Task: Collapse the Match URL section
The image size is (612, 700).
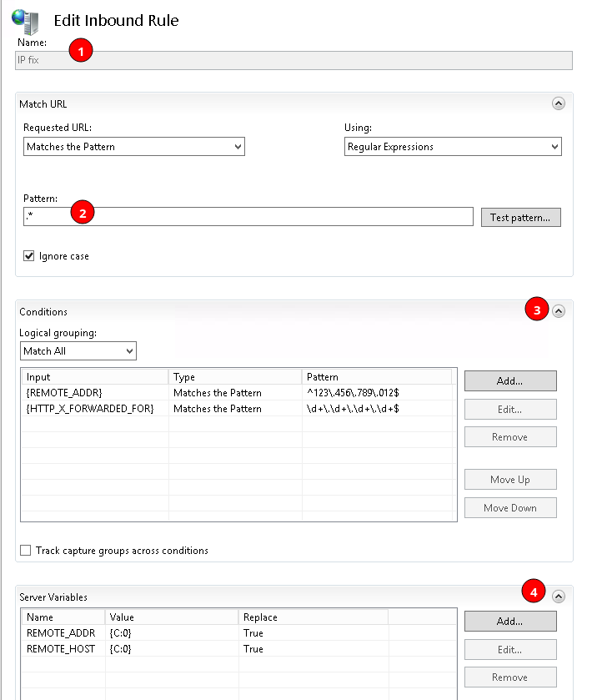Action: click(559, 103)
